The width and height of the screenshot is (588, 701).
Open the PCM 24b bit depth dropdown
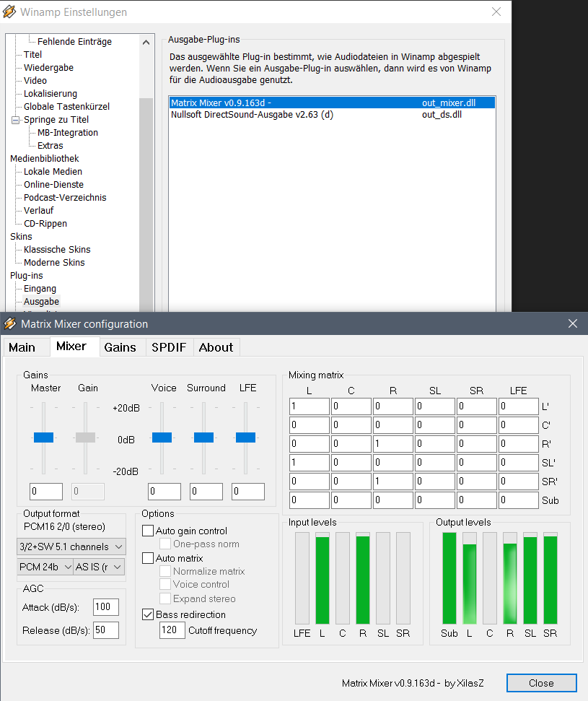[x=45, y=567]
